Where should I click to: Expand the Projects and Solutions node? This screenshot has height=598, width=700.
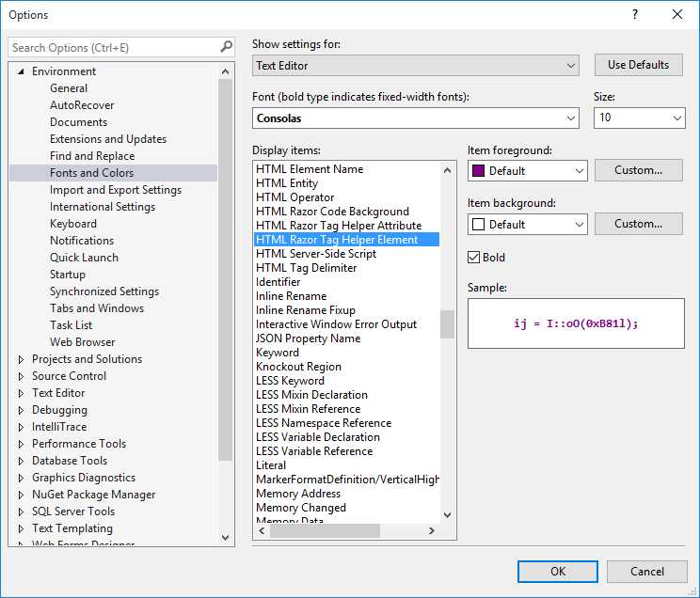[21, 359]
